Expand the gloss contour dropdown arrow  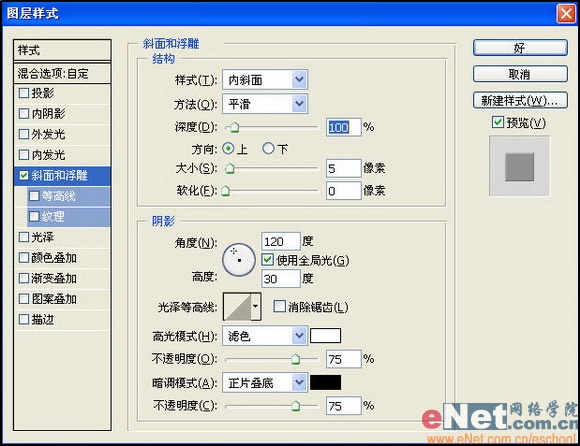click(x=256, y=307)
